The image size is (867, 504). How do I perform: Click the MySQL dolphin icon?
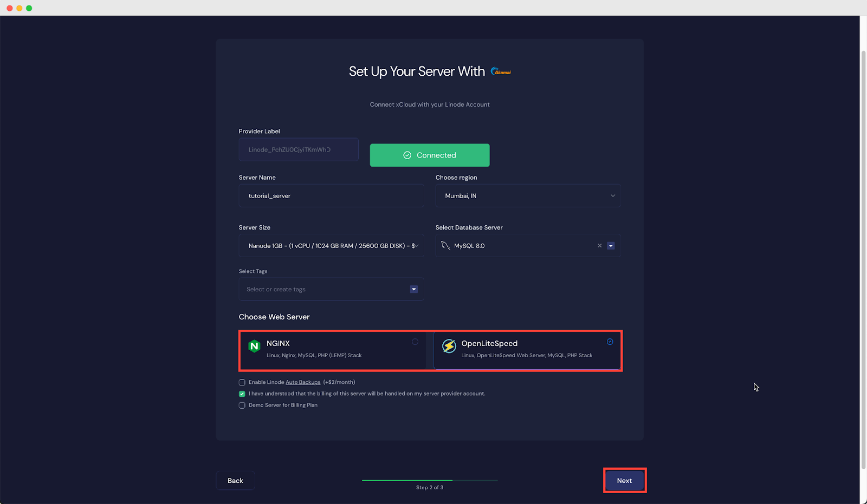445,246
